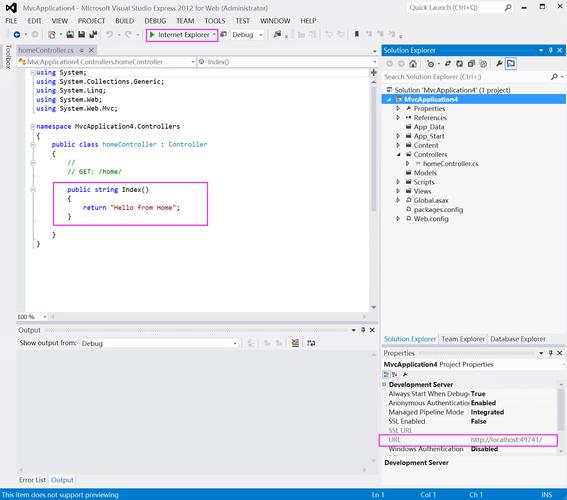Open the Toolbox side panel
This screenshot has width=567, height=500.
[x=8, y=56]
